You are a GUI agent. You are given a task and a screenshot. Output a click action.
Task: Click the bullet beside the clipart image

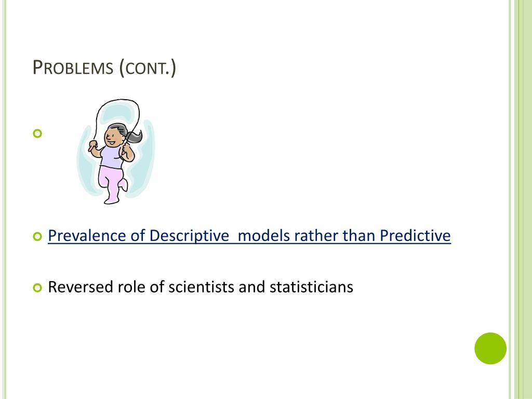click(x=37, y=134)
